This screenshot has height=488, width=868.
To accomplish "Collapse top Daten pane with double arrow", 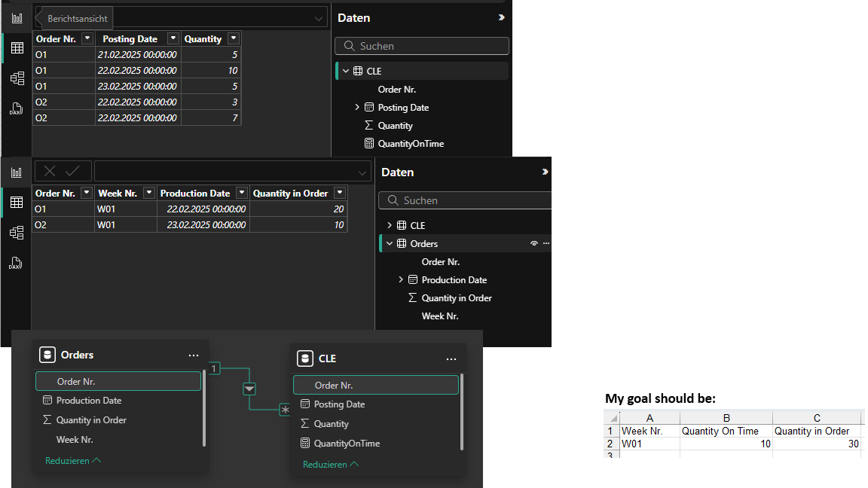I will point(502,18).
